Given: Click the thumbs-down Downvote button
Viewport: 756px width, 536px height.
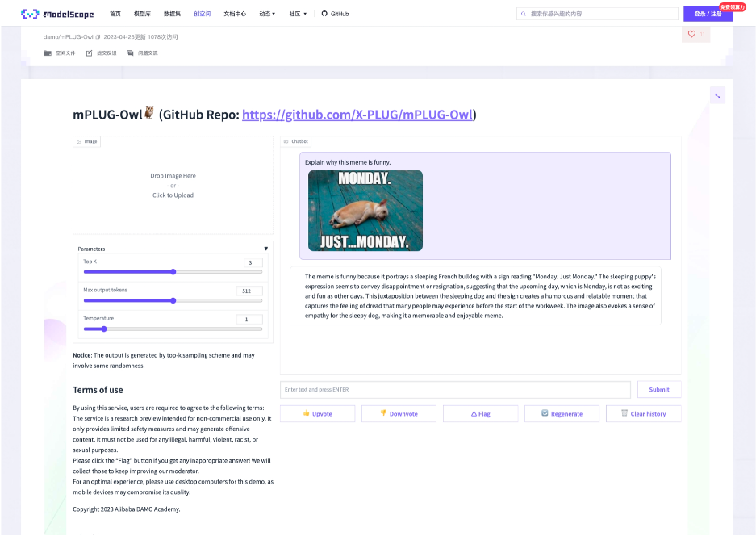Looking at the screenshot, I should (x=399, y=413).
